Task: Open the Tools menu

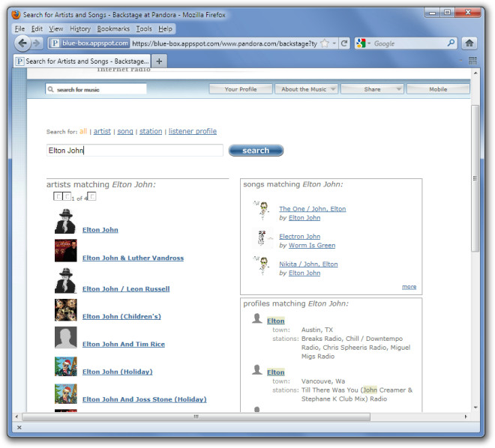Action: click(x=144, y=28)
